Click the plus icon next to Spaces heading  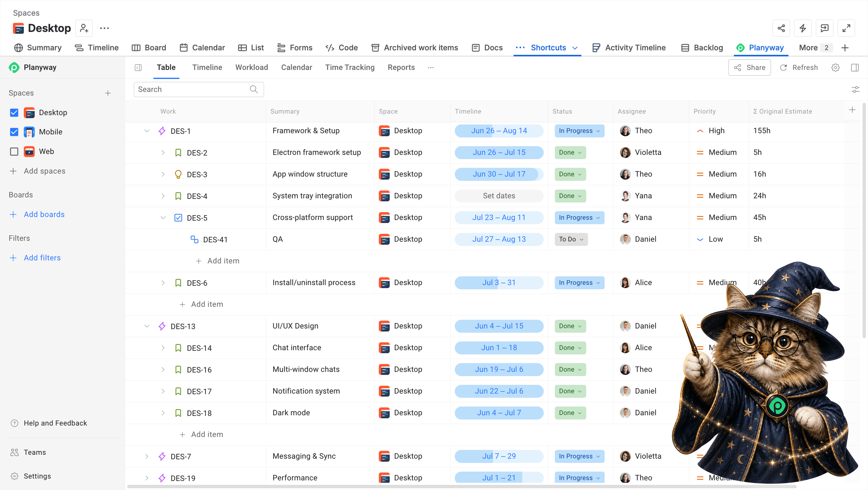pyautogui.click(x=108, y=93)
